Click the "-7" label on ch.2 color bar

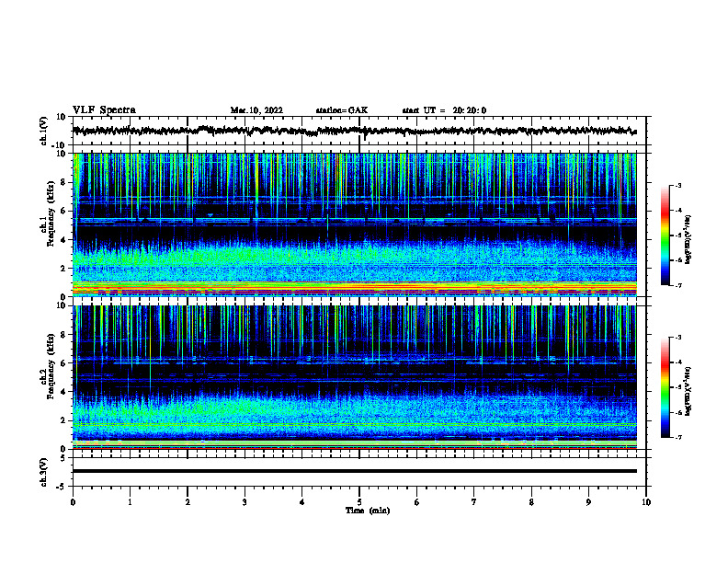click(x=677, y=438)
